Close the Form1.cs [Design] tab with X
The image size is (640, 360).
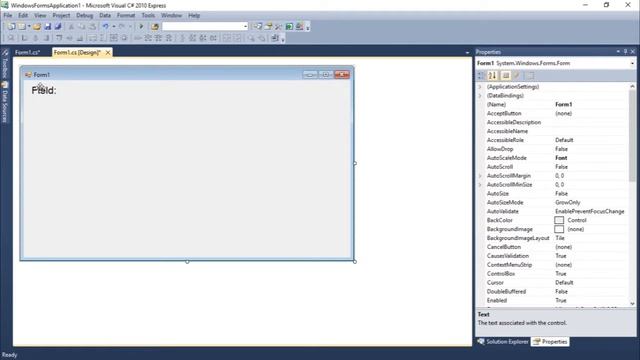point(108,53)
